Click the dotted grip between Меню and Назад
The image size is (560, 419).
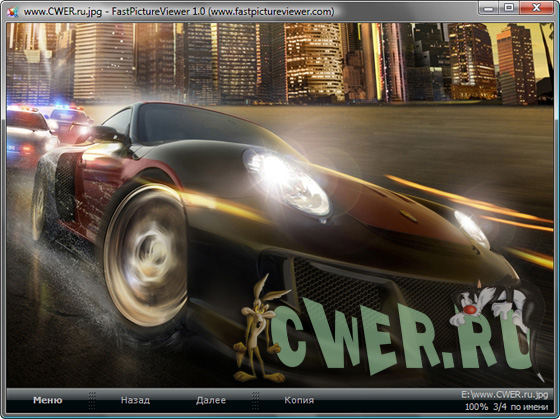[x=92, y=400]
